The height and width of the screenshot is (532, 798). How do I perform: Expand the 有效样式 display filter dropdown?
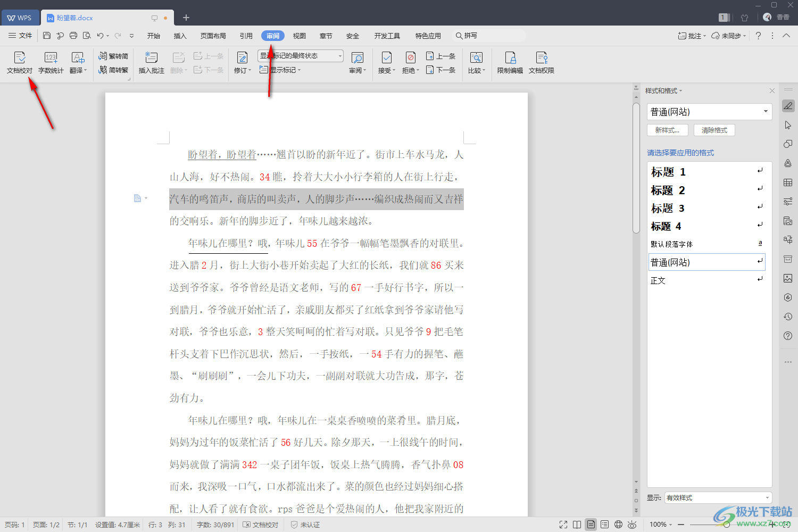tap(767, 498)
